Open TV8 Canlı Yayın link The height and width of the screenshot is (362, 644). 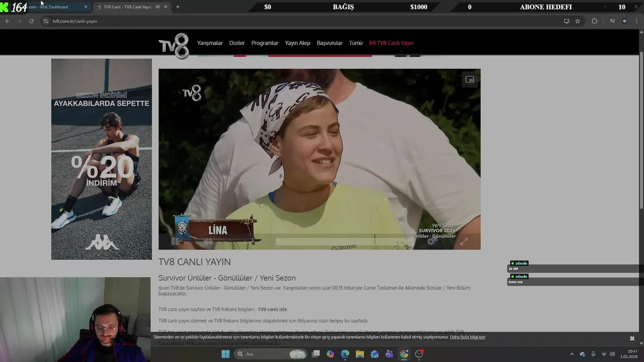391,43
